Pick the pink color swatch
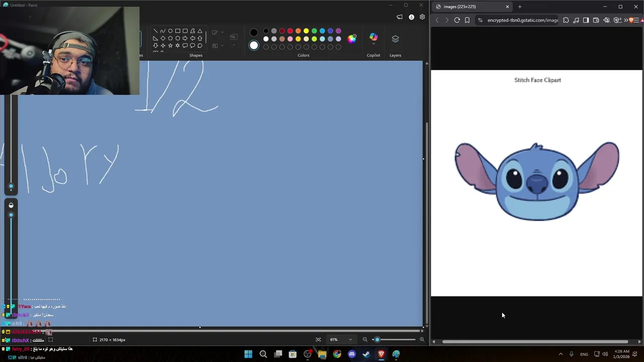The image size is (644, 362). (x=290, y=39)
